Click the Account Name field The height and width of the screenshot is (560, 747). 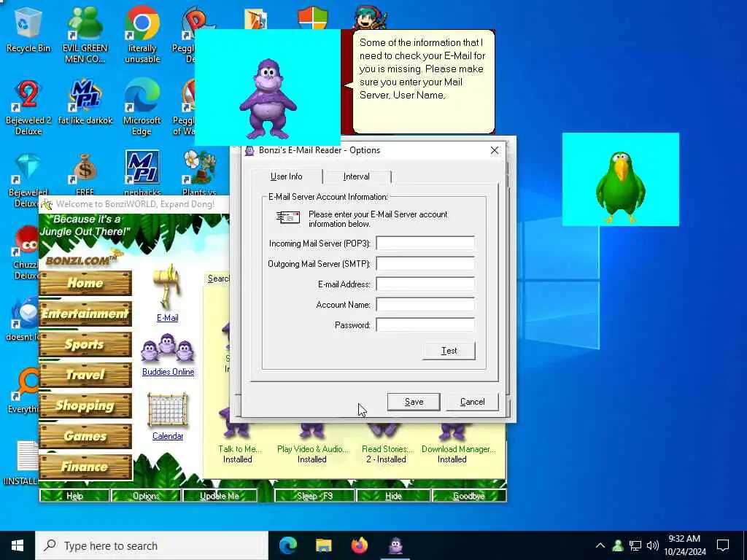(x=425, y=305)
